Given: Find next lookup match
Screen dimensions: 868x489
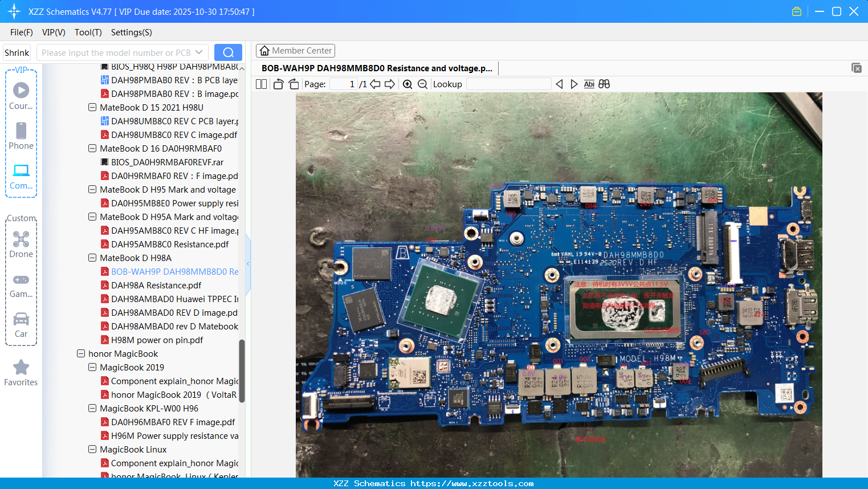Looking at the screenshot, I should point(574,84).
